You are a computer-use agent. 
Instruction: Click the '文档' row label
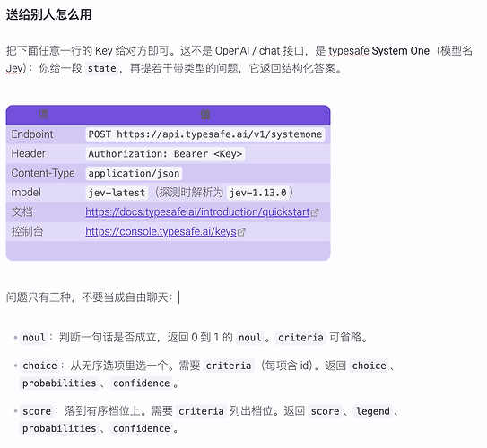pos(22,212)
